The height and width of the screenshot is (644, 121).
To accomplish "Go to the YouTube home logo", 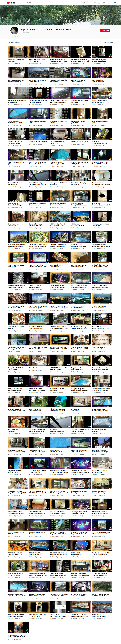I will click(11, 3).
